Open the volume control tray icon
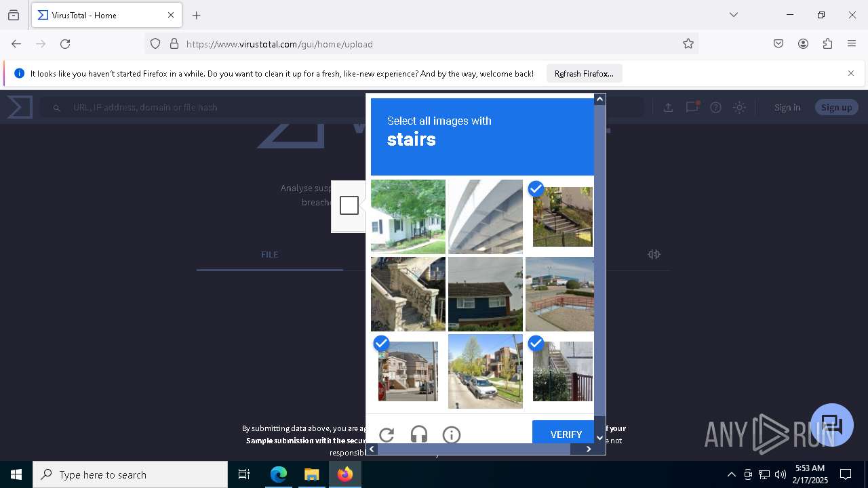This screenshot has height=488, width=868. 781,474
